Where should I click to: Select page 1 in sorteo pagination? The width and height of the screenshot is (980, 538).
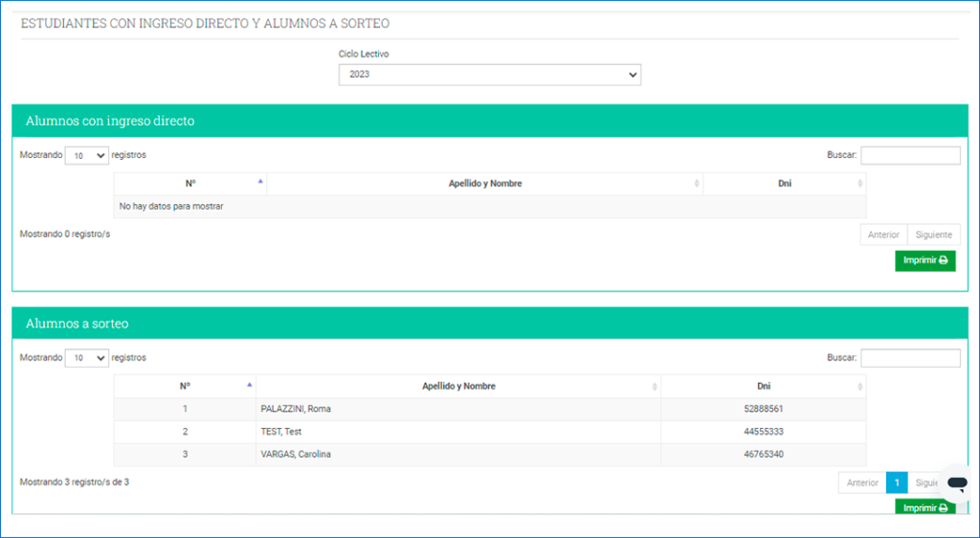coord(896,483)
